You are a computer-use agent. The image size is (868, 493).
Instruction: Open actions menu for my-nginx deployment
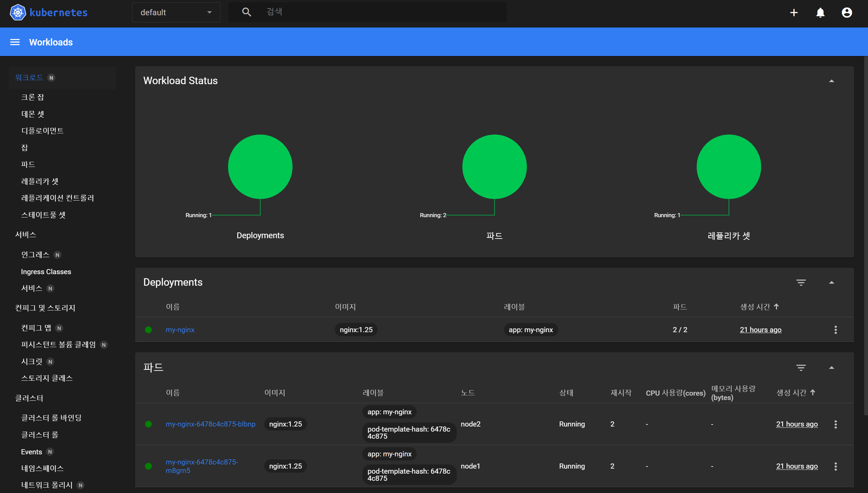(835, 330)
